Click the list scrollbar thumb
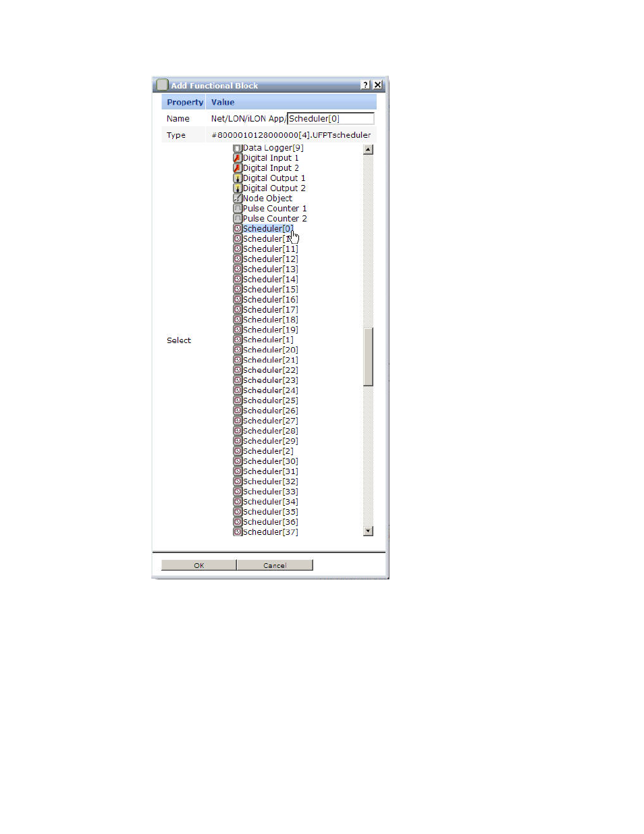This screenshot has width=644, height=834. coord(368,357)
